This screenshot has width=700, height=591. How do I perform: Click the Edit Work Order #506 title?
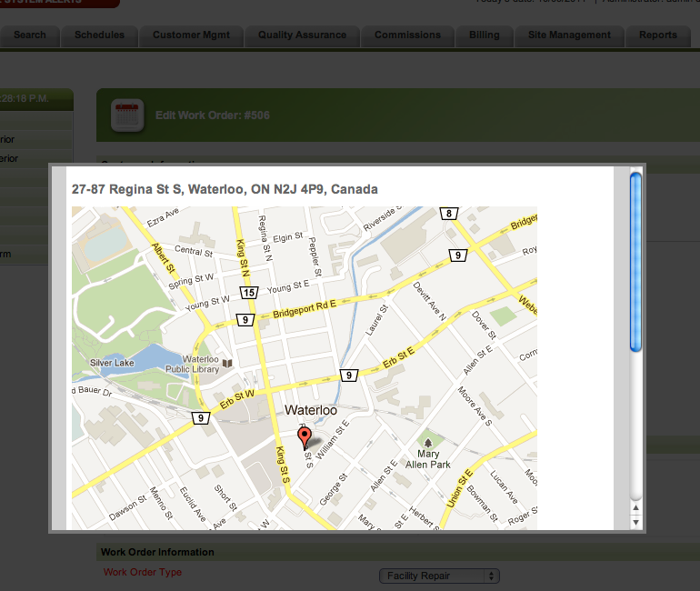[x=213, y=115]
